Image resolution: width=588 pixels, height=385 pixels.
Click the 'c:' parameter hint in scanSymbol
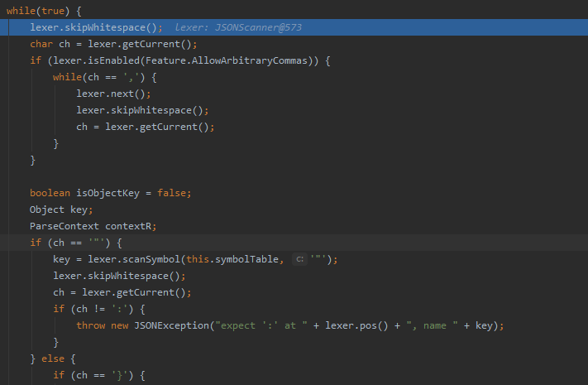[x=299, y=259]
